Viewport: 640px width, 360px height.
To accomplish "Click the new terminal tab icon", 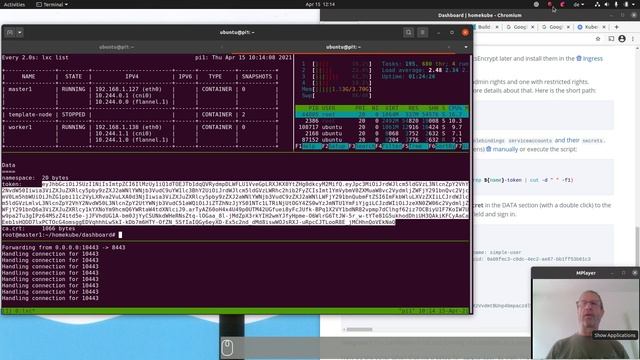I will click(10, 32).
